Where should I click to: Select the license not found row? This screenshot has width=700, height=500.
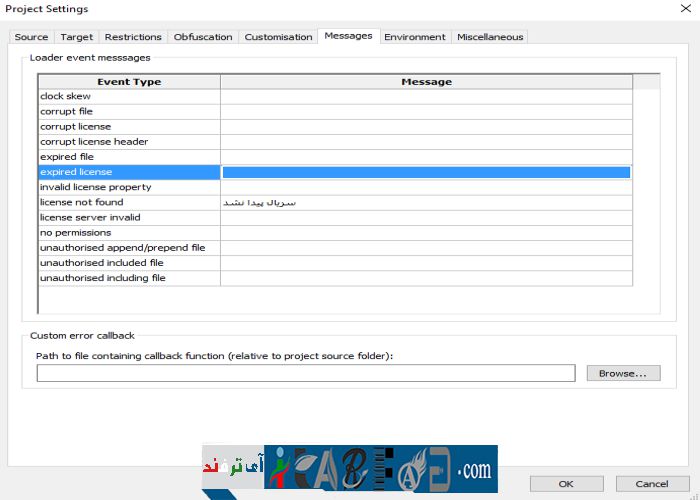point(128,202)
